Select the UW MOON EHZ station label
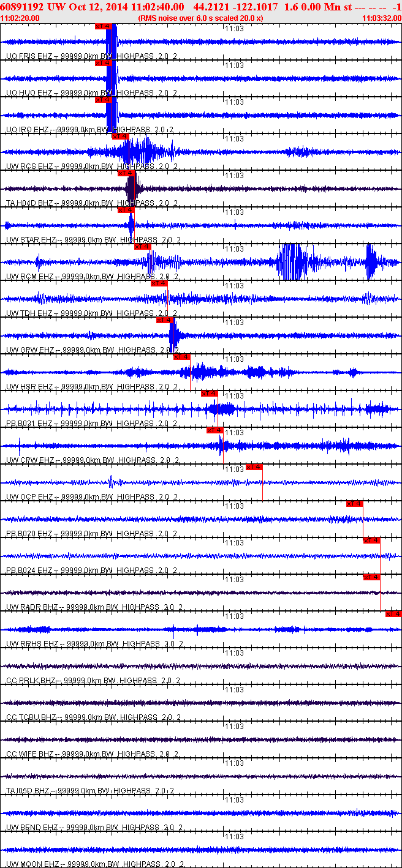 (x=32, y=864)
